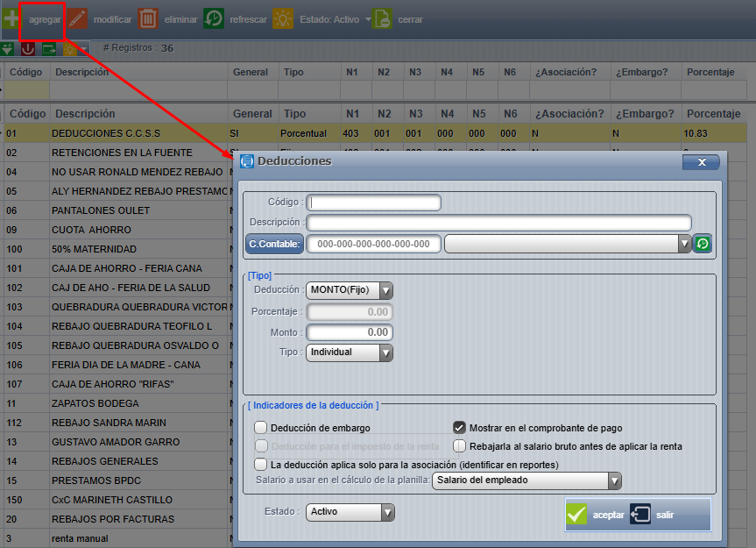Viewport: 756px width, 548px height.
Task: Click the ¿Embargo? column header
Action: coord(645,114)
